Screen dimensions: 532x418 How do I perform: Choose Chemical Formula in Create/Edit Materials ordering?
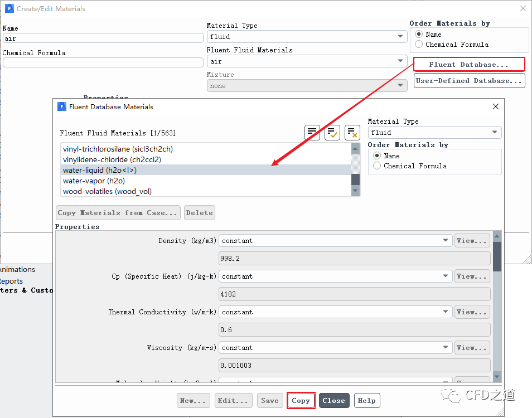coord(419,45)
